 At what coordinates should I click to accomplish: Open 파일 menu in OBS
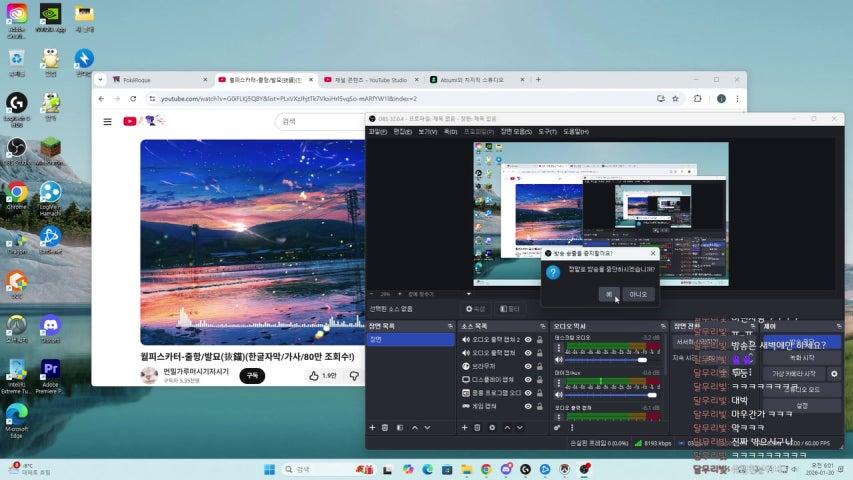pos(377,131)
